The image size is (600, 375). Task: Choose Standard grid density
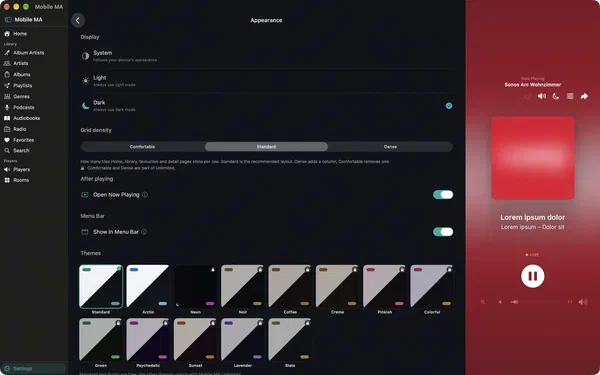(x=266, y=147)
